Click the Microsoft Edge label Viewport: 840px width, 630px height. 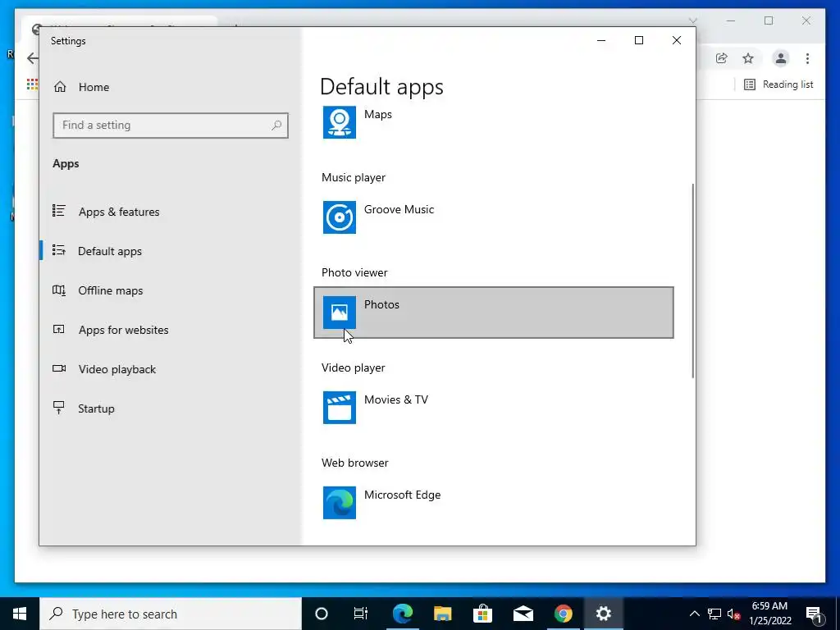point(402,495)
